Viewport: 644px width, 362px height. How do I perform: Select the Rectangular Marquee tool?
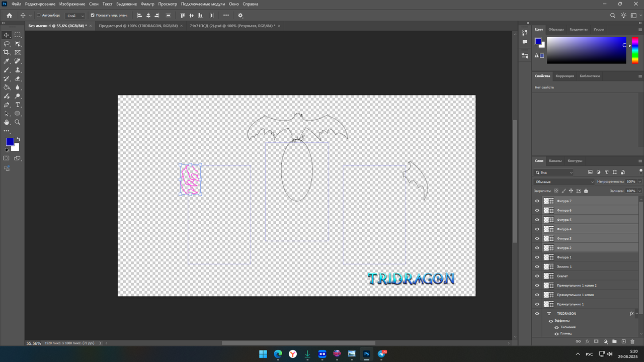(18, 35)
